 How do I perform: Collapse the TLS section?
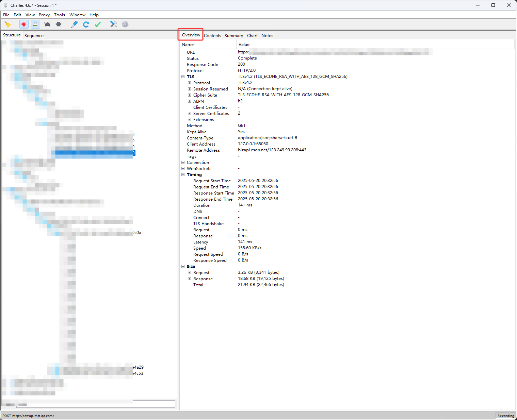(183, 77)
